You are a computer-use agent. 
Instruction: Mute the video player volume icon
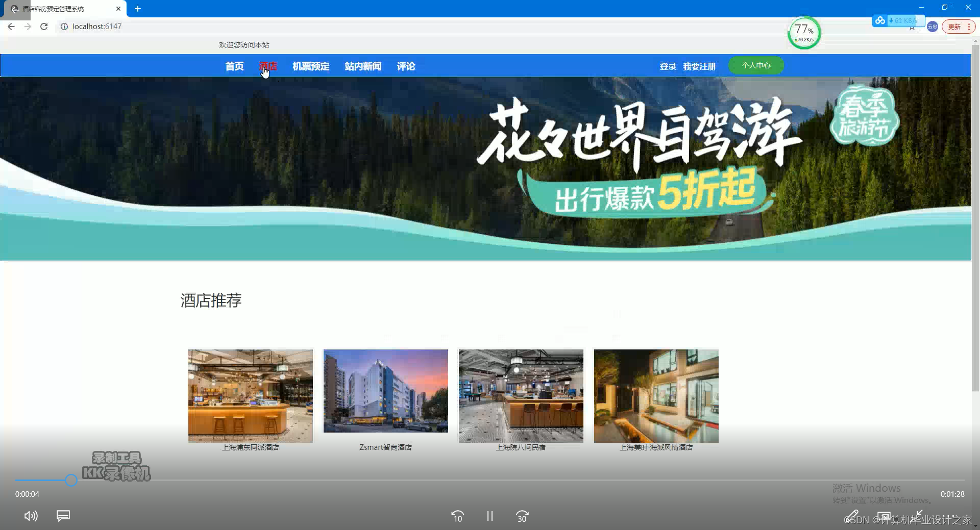(x=31, y=516)
